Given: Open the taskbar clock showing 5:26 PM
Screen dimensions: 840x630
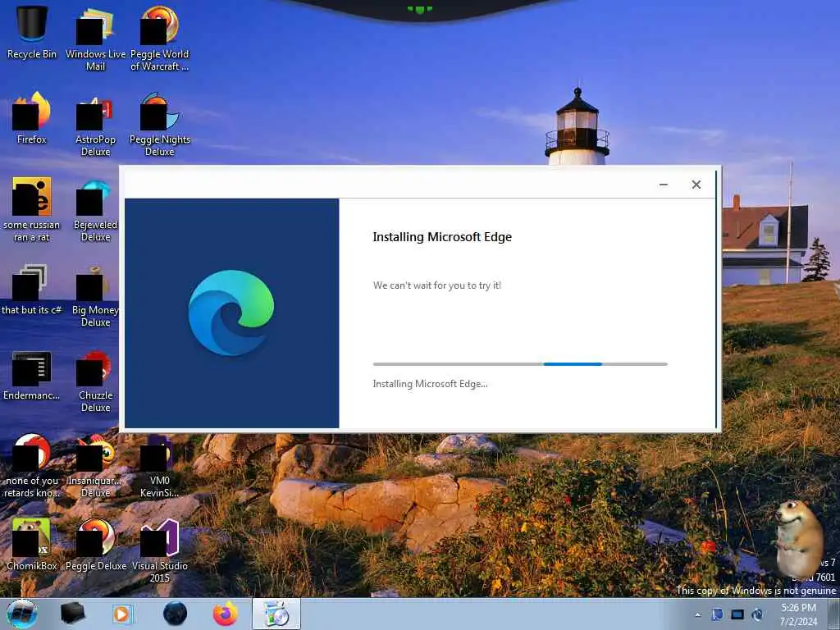Looking at the screenshot, I should click(798, 614).
